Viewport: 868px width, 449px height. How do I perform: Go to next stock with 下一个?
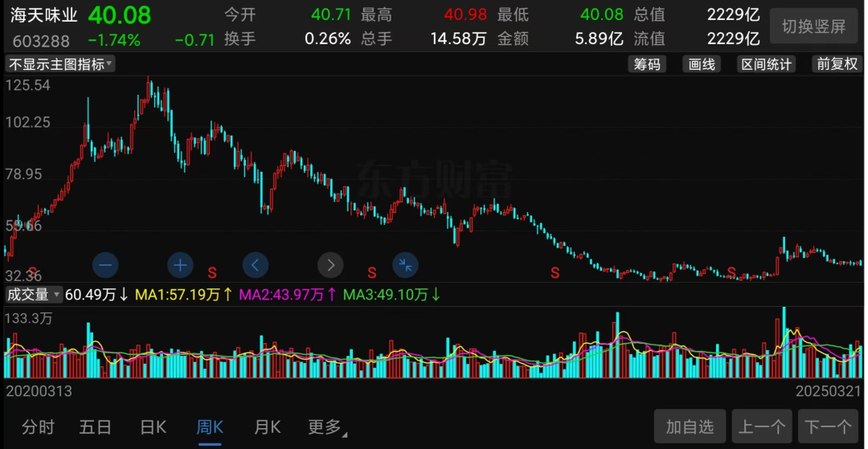(x=828, y=427)
